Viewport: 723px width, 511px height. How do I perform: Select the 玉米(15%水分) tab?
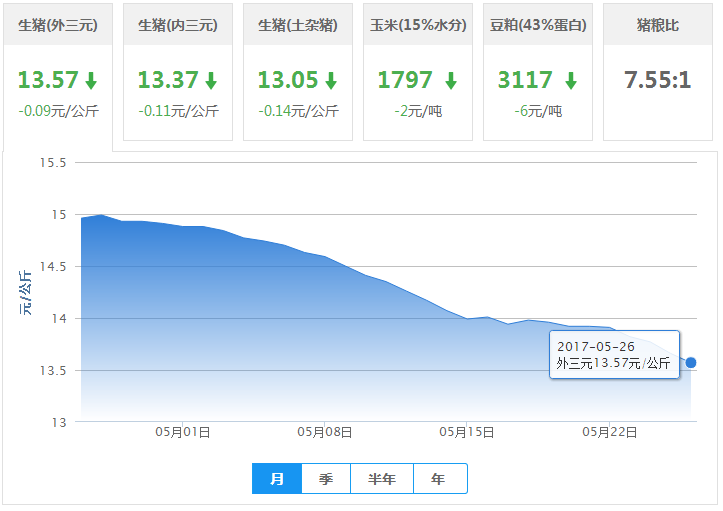tap(418, 25)
